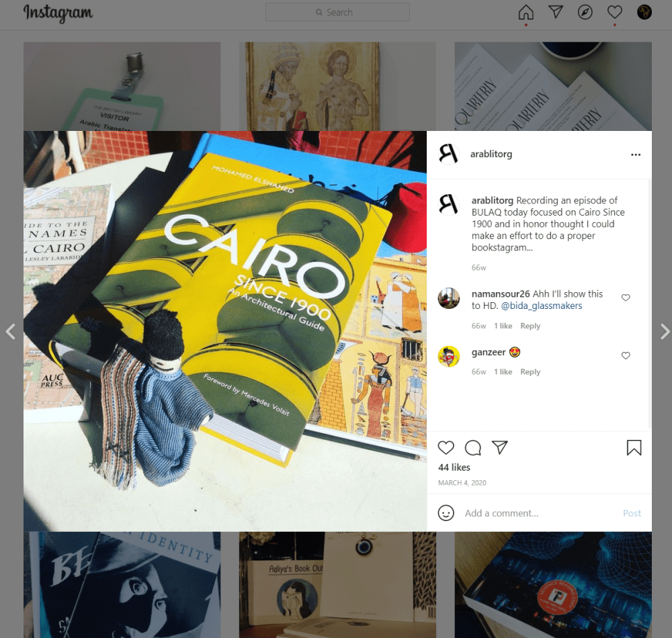
Task: Open the emoji picker smiley icon
Action: coord(446,513)
